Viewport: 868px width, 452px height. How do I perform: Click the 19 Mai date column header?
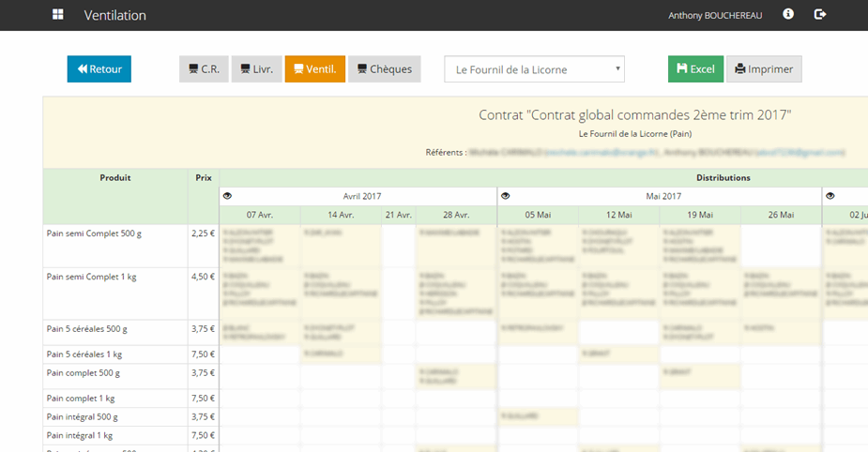(700, 215)
